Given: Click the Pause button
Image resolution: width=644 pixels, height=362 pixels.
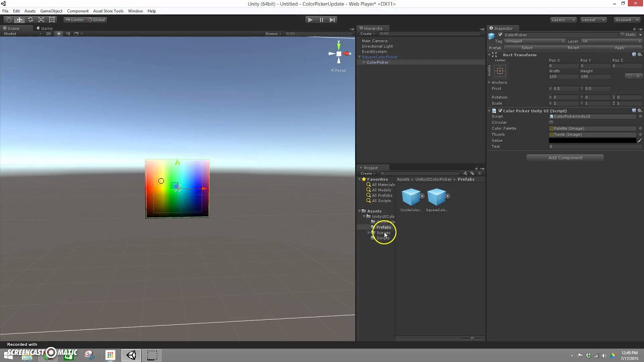Looking at the screenshot, I should [x=321, y=20].
